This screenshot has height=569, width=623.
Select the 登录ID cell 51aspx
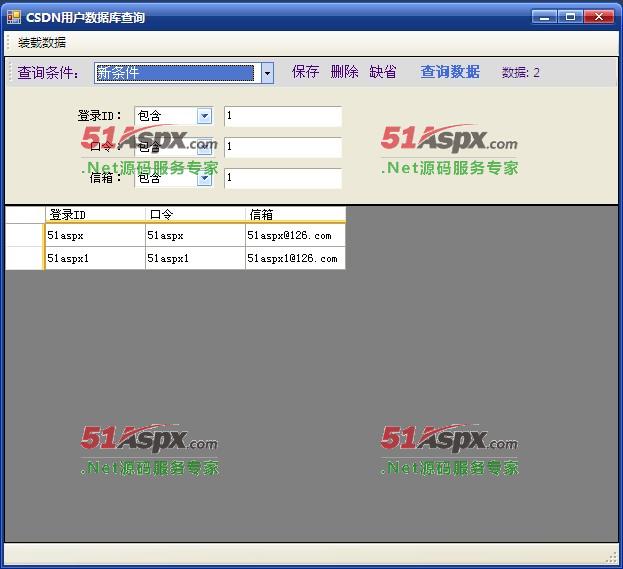pos(95,235)
